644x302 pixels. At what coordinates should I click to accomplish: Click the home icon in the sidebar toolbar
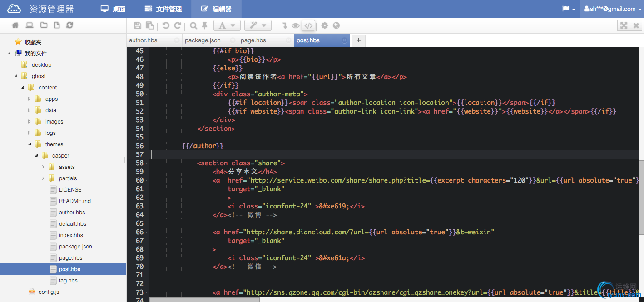coord(15,25)
